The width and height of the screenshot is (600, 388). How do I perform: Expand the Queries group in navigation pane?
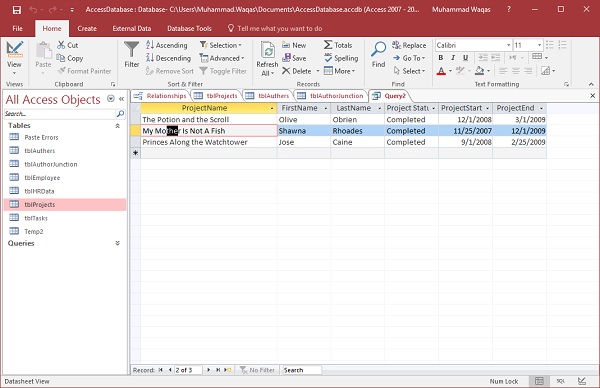[117, 243]
